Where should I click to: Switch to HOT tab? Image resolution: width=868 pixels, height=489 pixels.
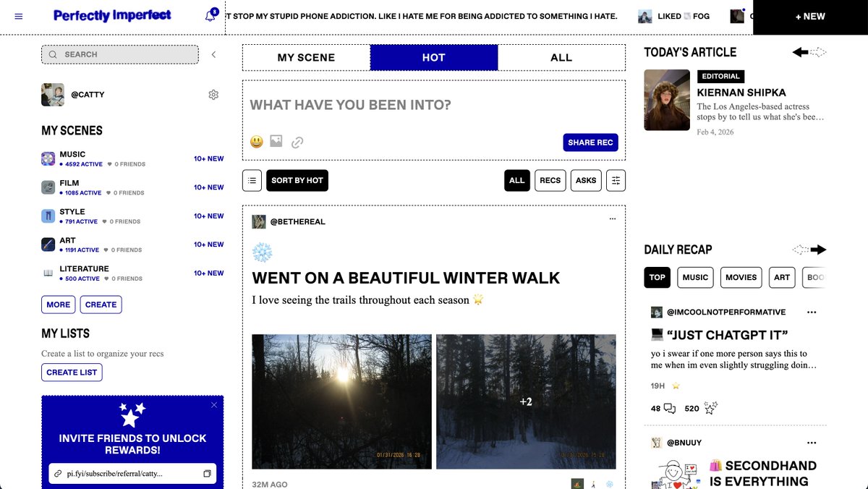coord(434,58)
